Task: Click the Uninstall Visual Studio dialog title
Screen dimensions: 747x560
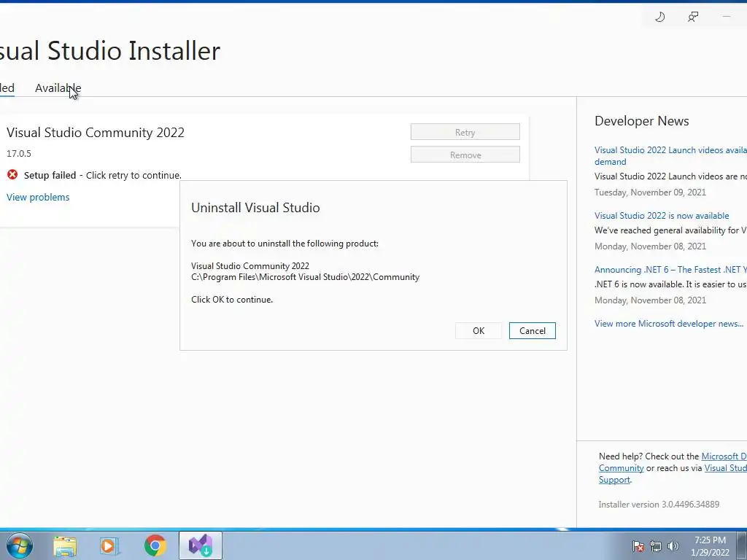Action: [x=255, y=208]
